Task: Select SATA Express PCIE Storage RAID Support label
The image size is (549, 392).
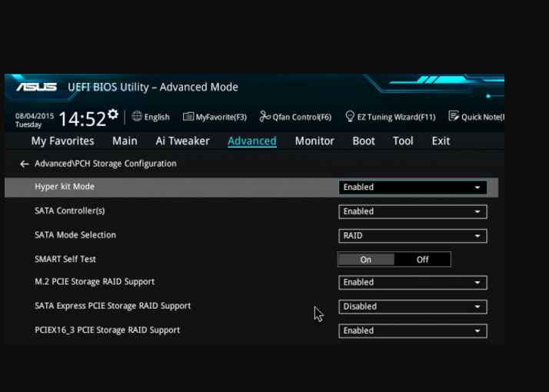Action: click(113, 306)
